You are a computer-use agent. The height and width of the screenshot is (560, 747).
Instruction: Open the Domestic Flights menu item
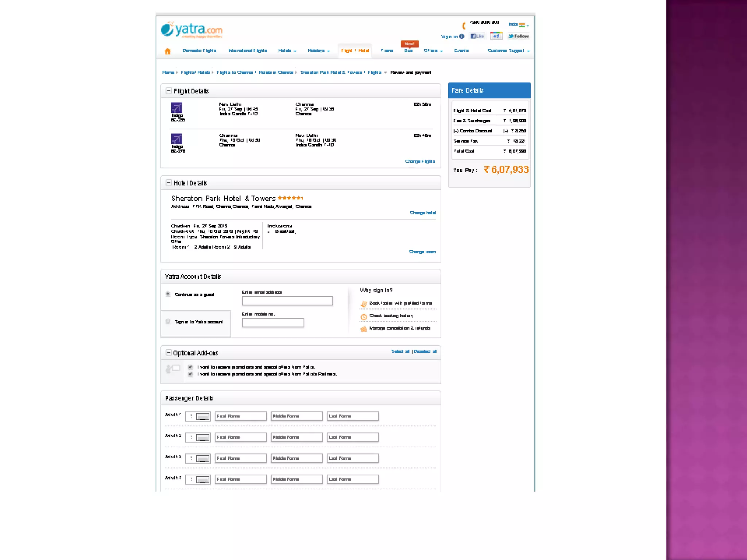click(199, 51)
